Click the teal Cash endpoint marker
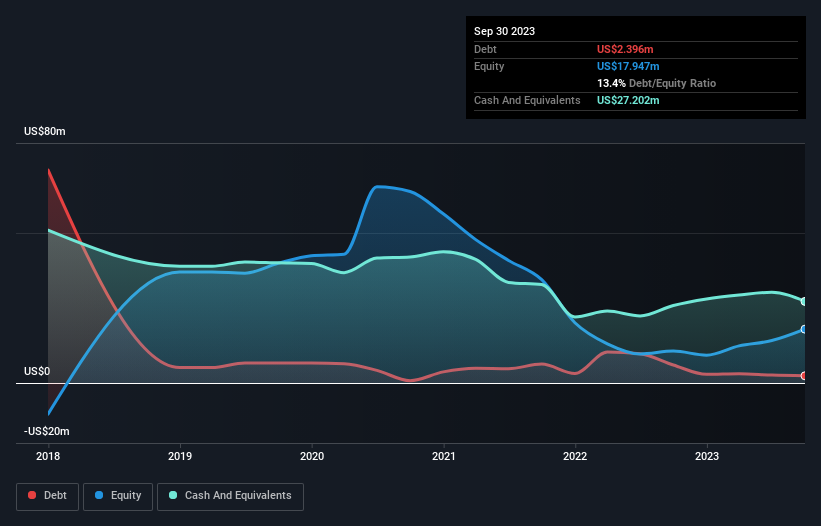 point(804,301)
